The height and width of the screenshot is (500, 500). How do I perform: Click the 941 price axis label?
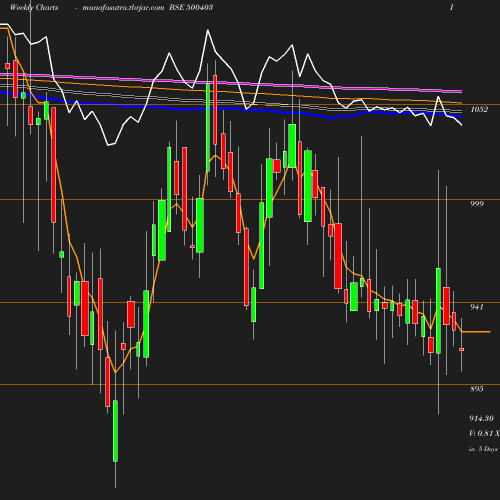477,307
